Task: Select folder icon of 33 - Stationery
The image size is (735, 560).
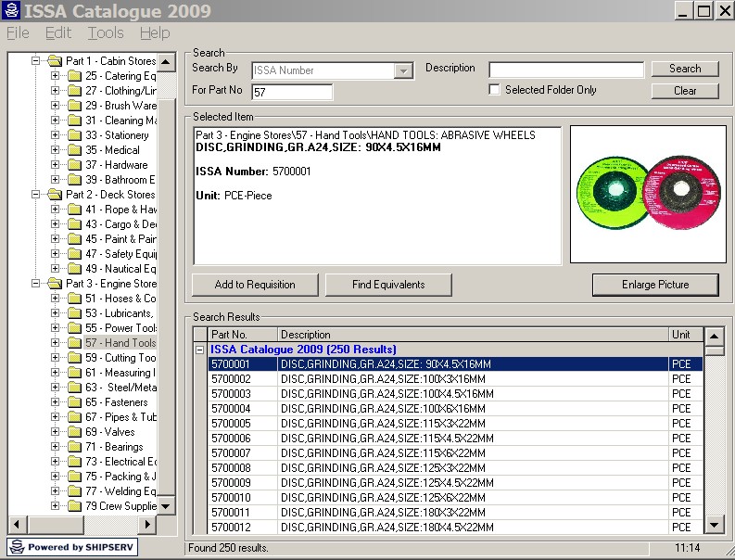Action: point(74,135)
